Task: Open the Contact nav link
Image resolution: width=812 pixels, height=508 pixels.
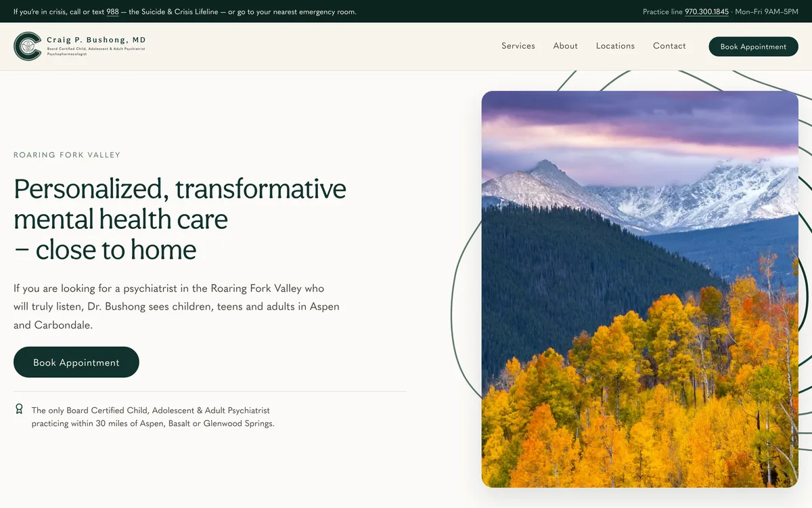Action: click(669, 46)
